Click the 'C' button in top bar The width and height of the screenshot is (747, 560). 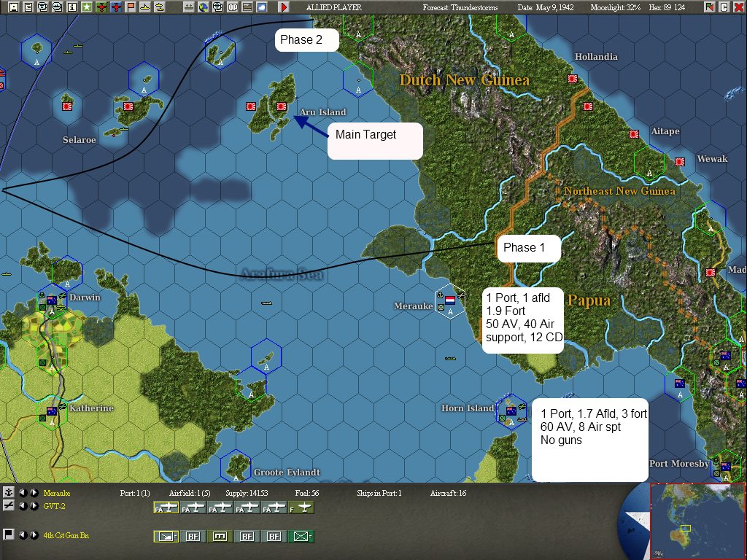tap(724, 7)
